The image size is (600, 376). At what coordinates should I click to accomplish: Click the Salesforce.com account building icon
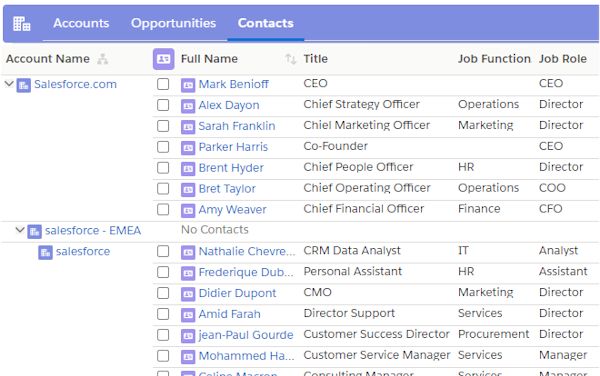[x=24, y=85]
